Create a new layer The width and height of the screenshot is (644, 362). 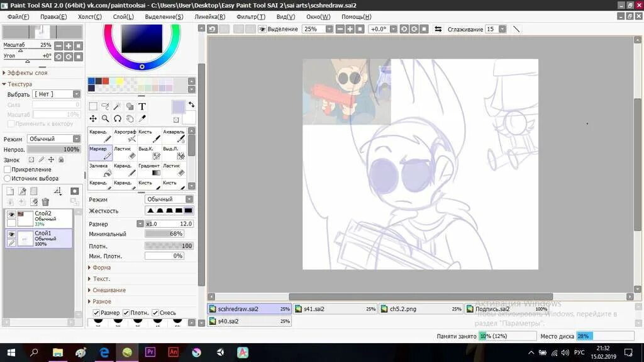(10, 191)
